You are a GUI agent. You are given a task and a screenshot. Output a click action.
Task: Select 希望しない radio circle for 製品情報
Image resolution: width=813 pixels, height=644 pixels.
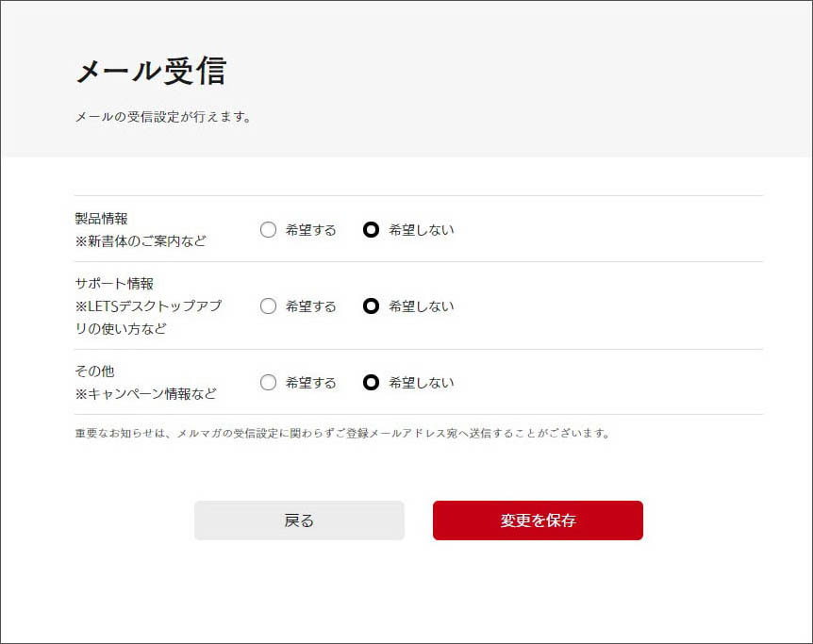(372, 229)
